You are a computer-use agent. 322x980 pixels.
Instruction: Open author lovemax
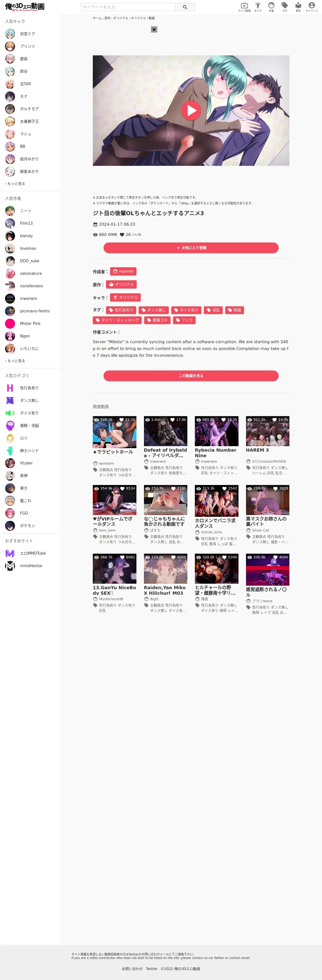pos(28,249)
